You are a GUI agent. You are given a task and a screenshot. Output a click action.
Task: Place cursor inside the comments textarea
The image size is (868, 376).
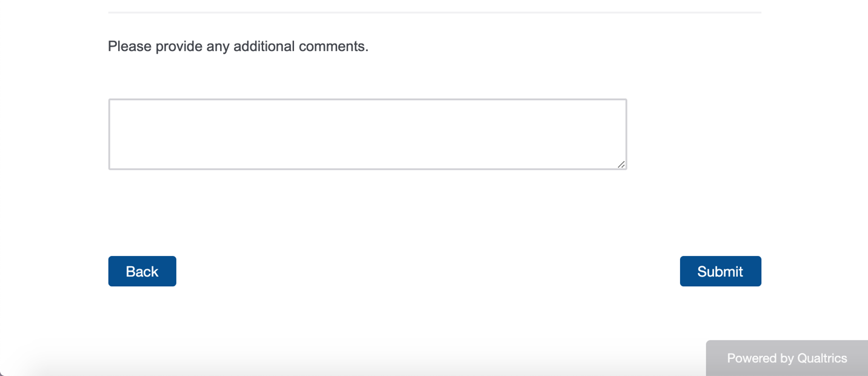tap(367, 134)
